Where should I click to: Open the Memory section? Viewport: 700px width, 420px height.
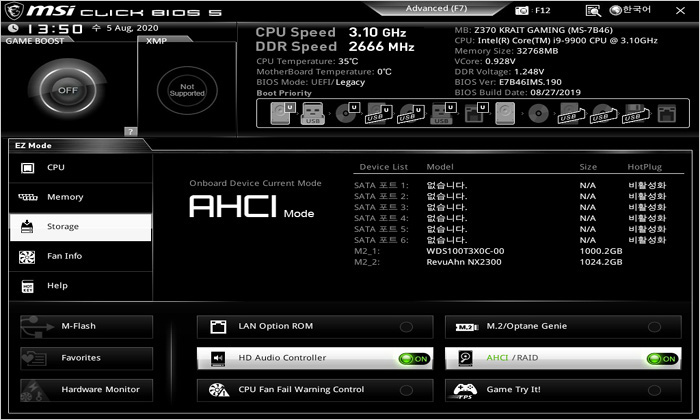pos(80,197)
